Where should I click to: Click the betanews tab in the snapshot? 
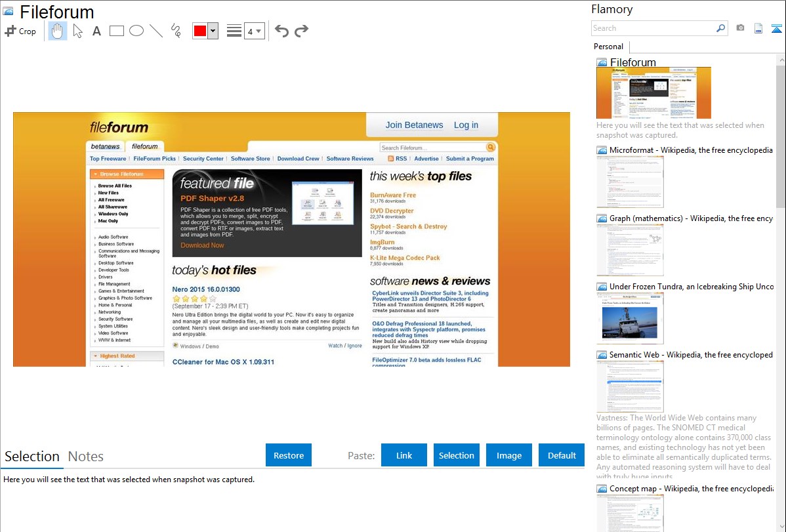[105, 146]
